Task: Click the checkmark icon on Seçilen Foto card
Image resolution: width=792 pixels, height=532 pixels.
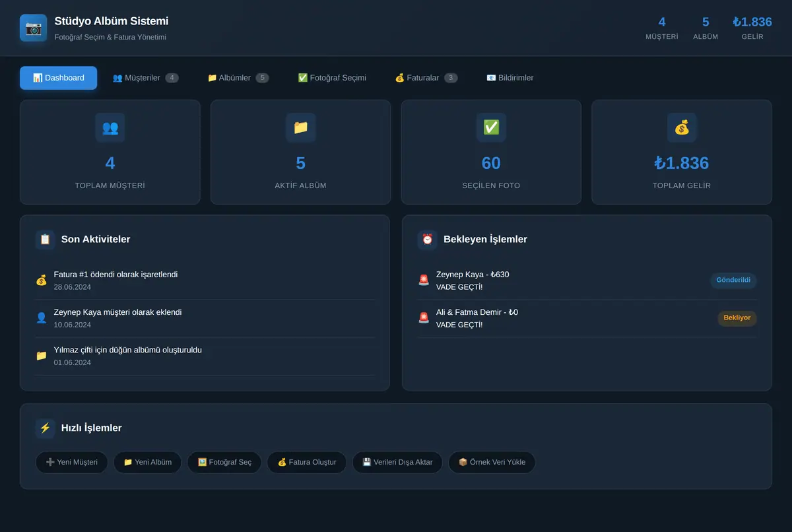Action: pyautogui.click(x=491, y=127)
